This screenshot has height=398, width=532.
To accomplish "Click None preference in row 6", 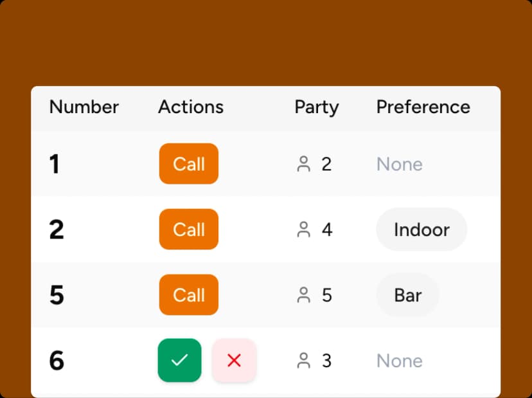I will pos(399,361).
